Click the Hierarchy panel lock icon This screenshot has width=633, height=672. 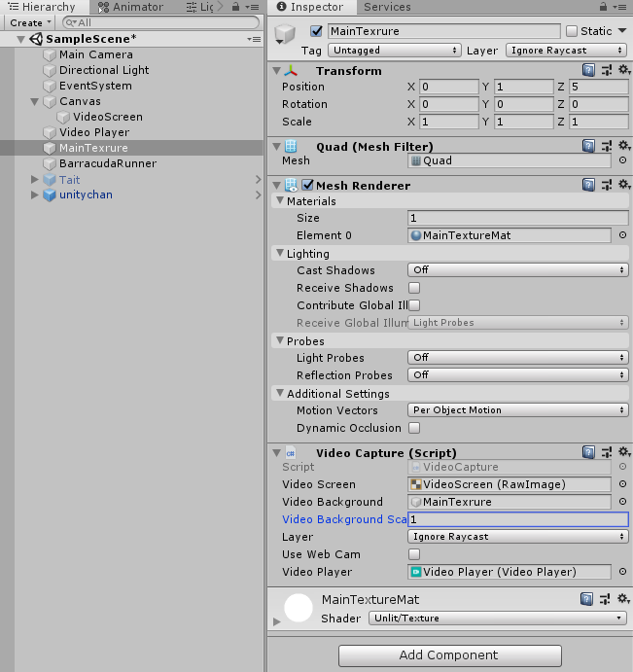point(235,7)
